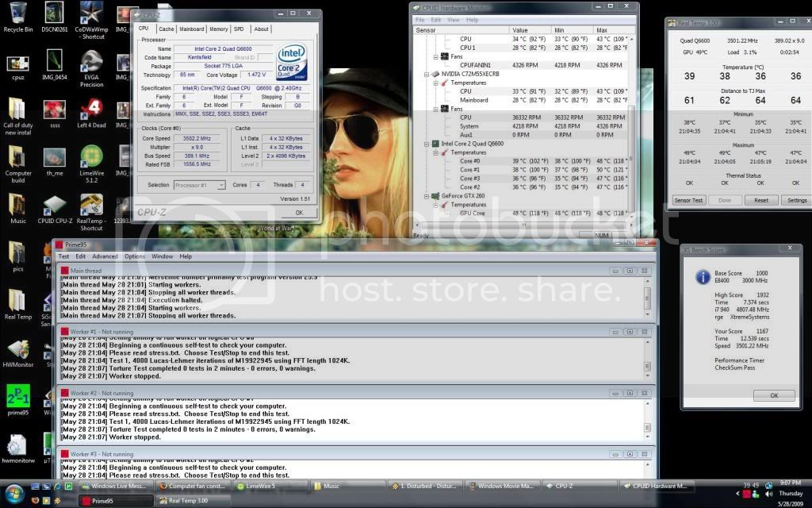Open the Real Temp folder on desktop
Screen dimensions: 812x508
coord(18,304)
